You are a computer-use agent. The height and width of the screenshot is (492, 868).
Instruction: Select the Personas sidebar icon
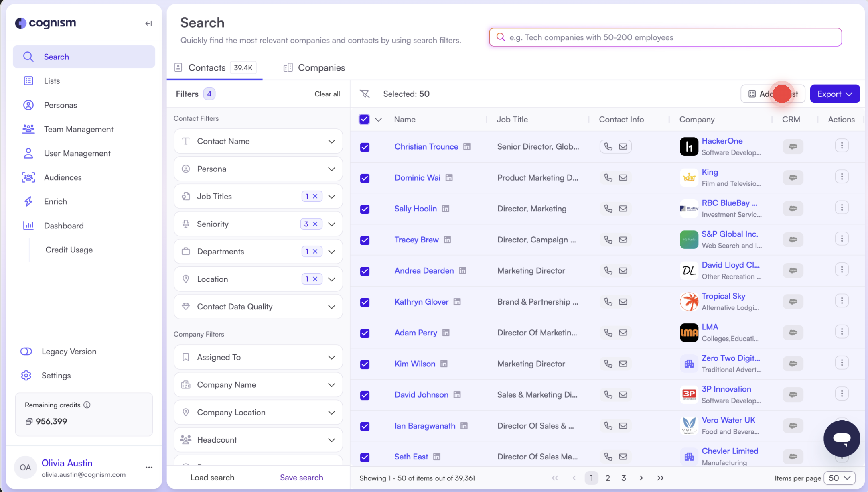(x=28, y=105)
